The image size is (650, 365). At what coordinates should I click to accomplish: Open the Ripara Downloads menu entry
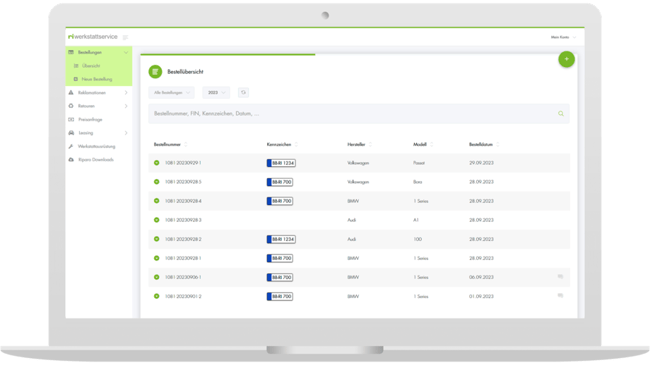coord(96,160)
